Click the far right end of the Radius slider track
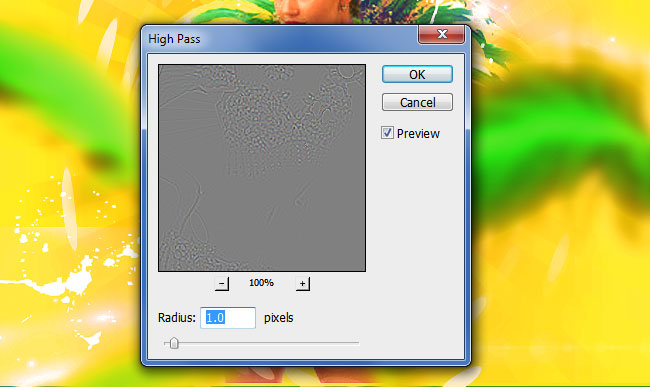Viewport: 650px width, 387px height. pos(357,343)
